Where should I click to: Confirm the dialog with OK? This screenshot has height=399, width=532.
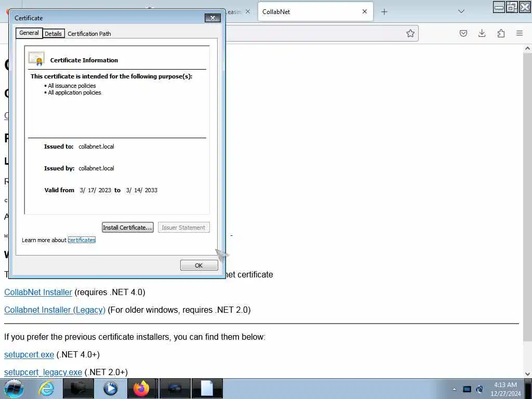tap(199, 265)
